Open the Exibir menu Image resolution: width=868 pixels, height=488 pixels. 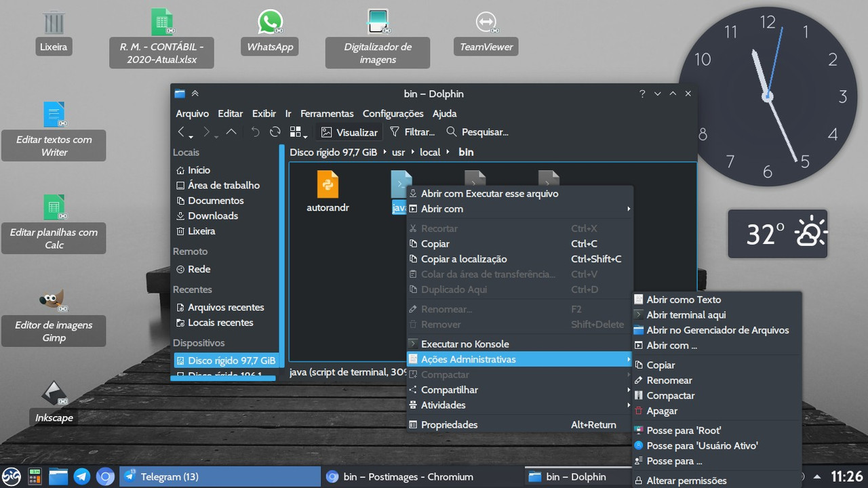[264, 113]
